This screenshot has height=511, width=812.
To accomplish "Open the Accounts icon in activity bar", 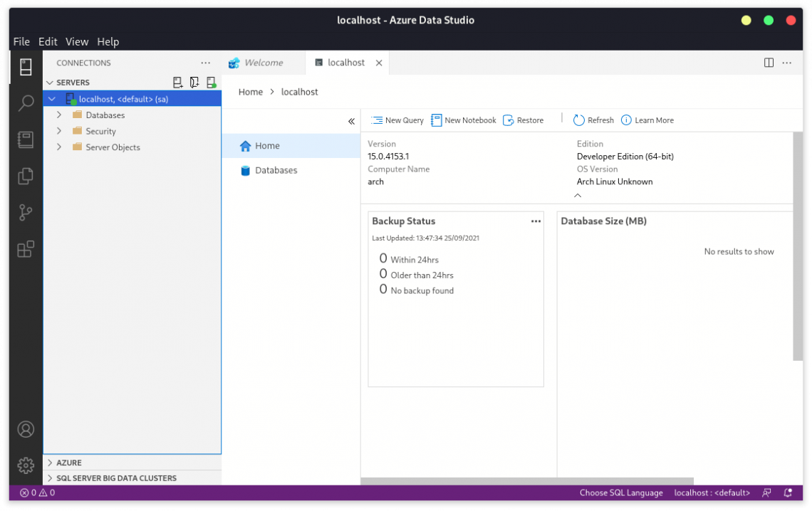I will coord(26,429).
